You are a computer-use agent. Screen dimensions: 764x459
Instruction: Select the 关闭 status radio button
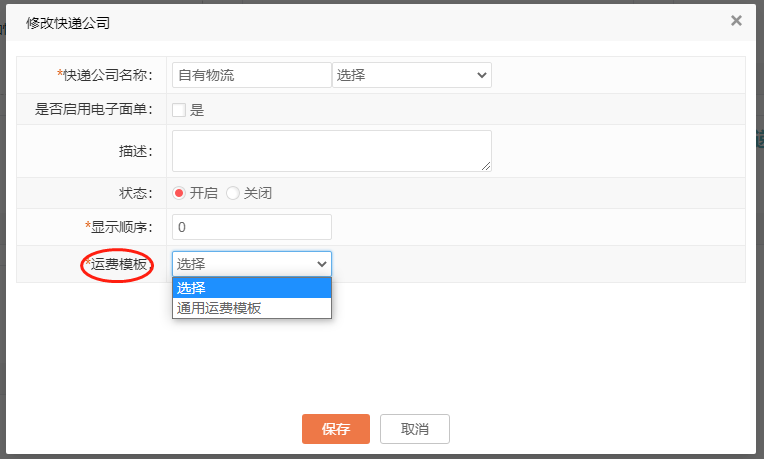click(x=233, y=193)
